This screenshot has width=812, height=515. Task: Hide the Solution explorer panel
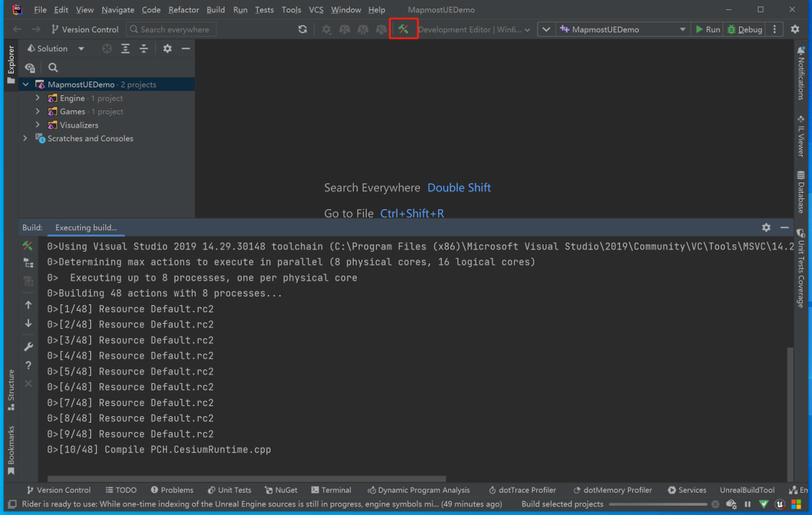pyautogui.click(x=185, y=48)
